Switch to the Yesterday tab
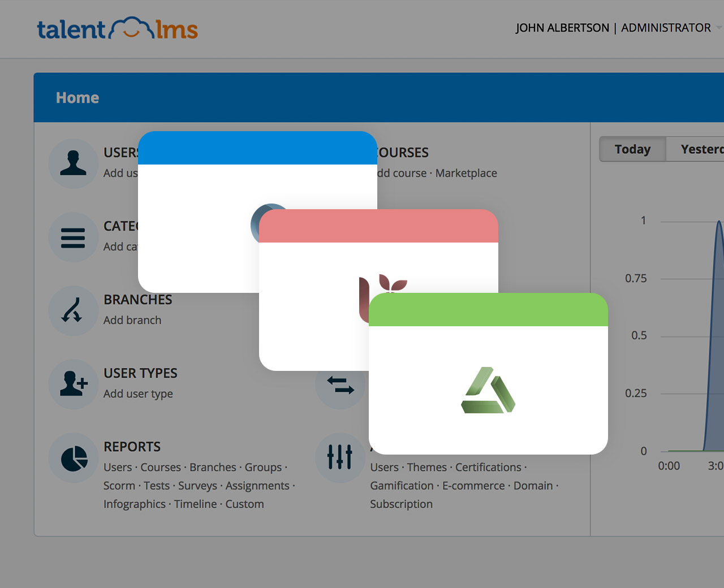 (696, 149)
